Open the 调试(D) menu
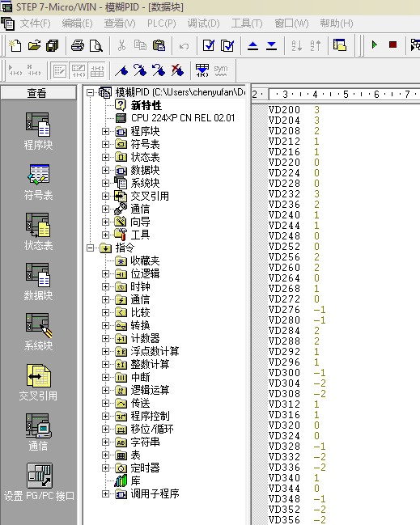The width and height of the screenshot is (420, 525). coord(203,23)
